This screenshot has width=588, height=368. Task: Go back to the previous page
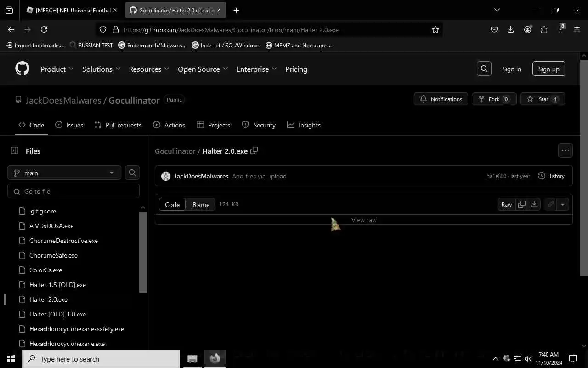click(x=11, y=29)
